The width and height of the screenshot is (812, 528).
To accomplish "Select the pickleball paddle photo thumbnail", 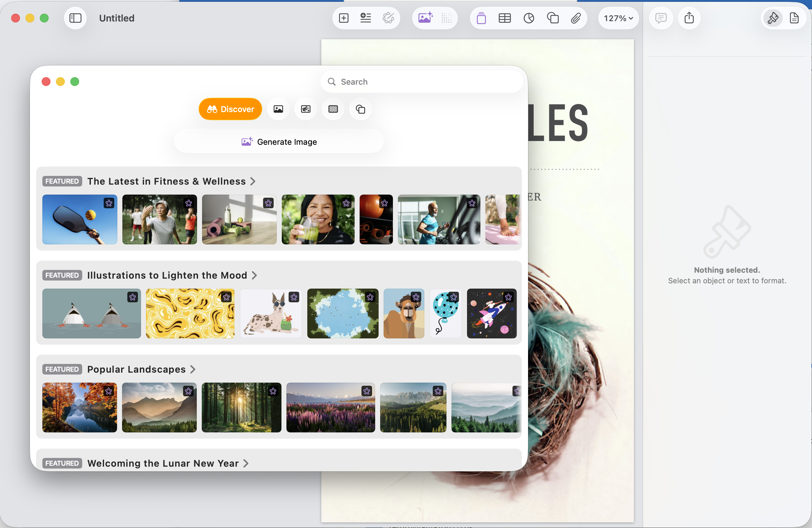I will 79,220.
